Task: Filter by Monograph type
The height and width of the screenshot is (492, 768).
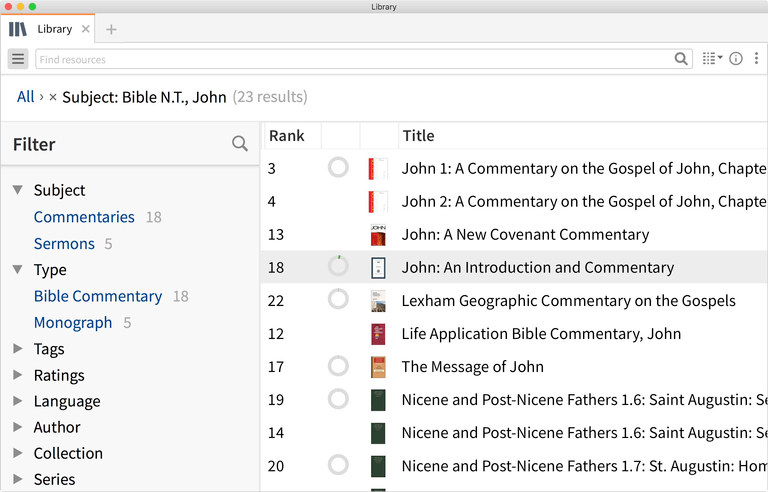Action: point(73,322)
